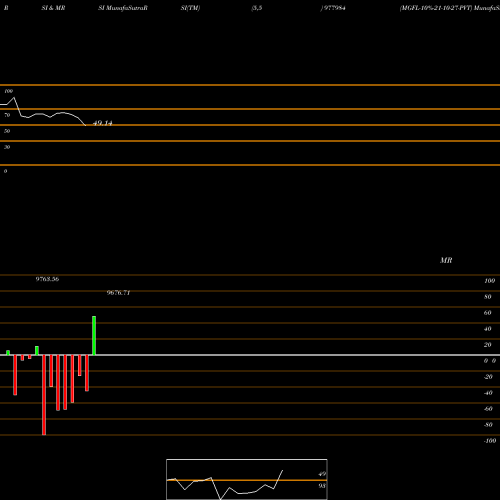Click the MR axis label -20
500x500 pixels.
click(488, 377)
